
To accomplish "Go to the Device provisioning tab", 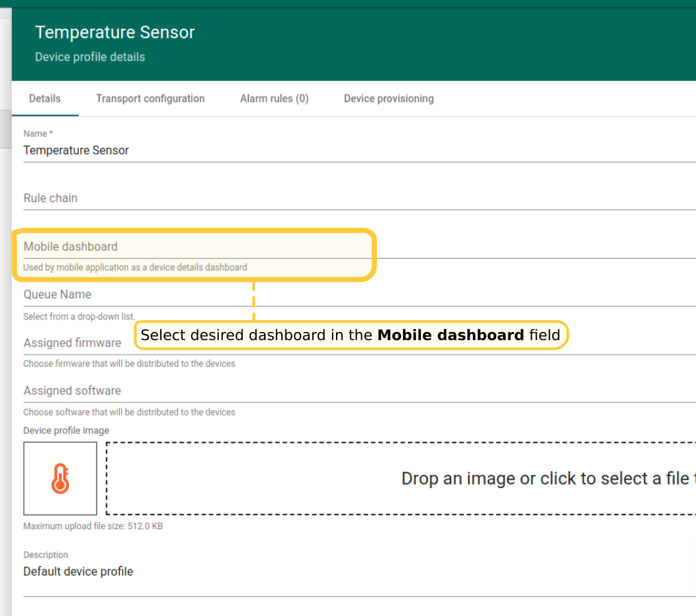I will click(388, 99).
